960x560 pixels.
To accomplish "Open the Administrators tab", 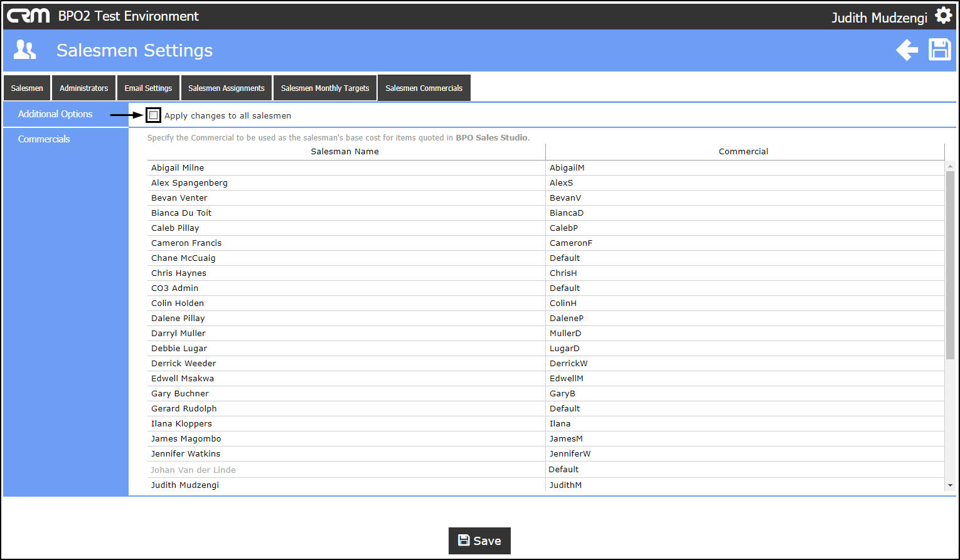I will (83, 88).
